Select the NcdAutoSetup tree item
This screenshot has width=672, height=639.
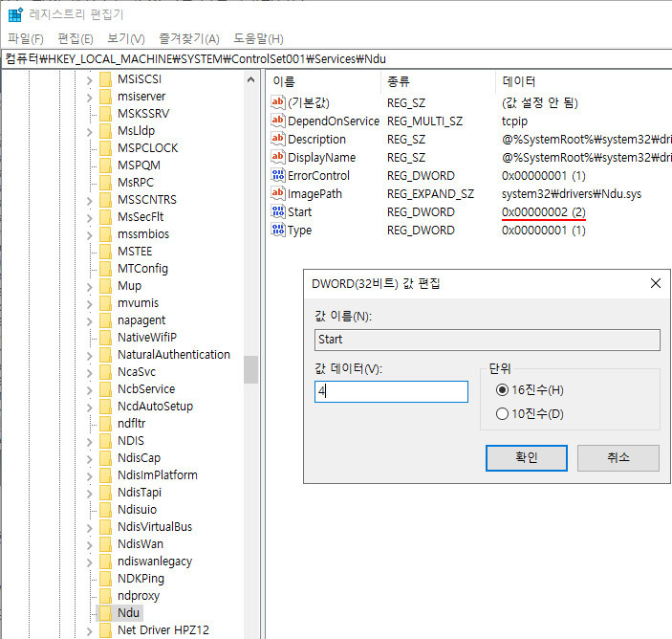coord(155,407)
